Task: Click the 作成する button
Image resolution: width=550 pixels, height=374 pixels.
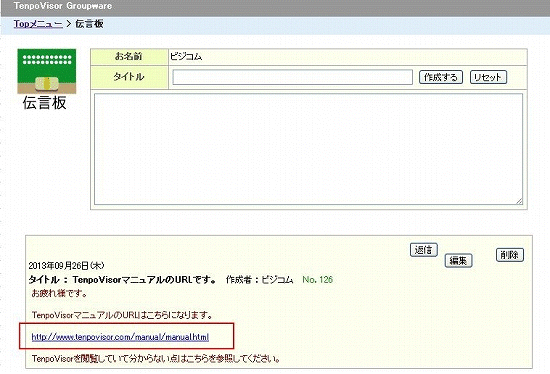Action: [x=441, y=77]
